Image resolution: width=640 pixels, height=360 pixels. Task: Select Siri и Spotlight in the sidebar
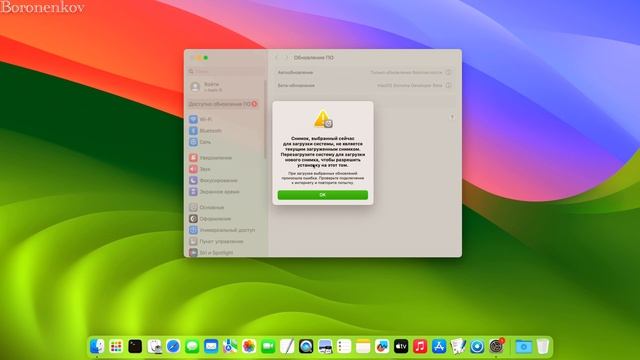211,253
